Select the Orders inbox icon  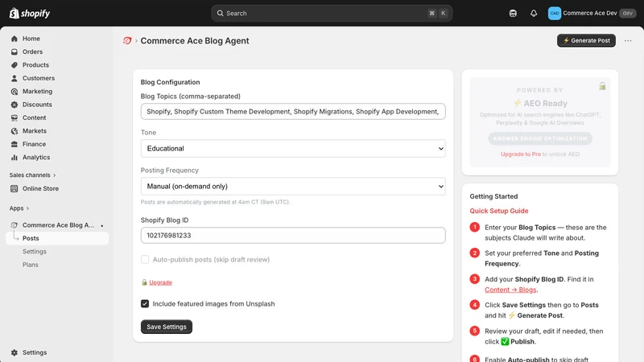14,51
